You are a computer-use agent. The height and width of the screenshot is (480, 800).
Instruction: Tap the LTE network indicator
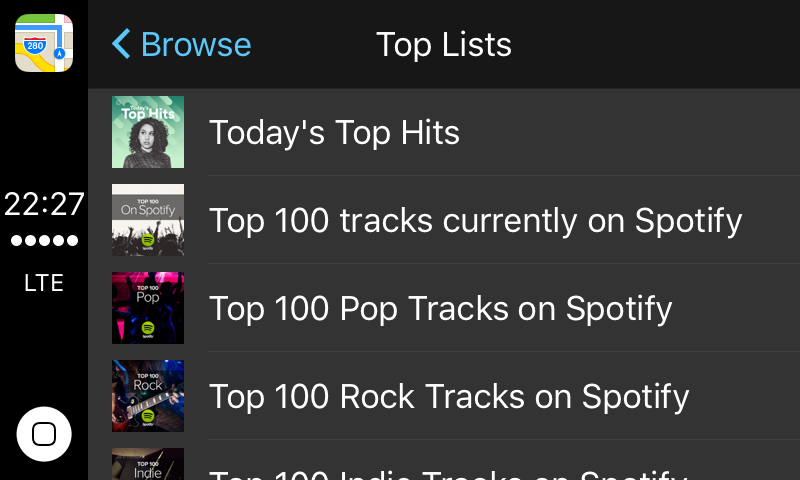pos(44,283)
